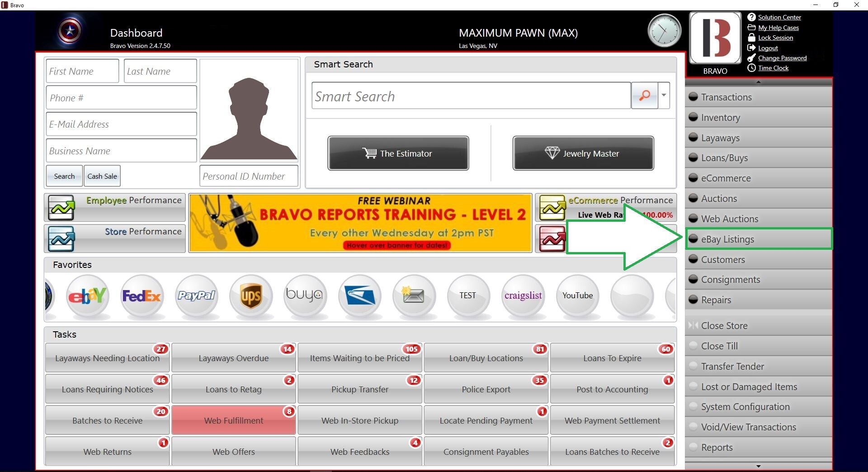Click the Bravo B logo
This screenshot has height=472, width=868.
(x=715, y=38)
